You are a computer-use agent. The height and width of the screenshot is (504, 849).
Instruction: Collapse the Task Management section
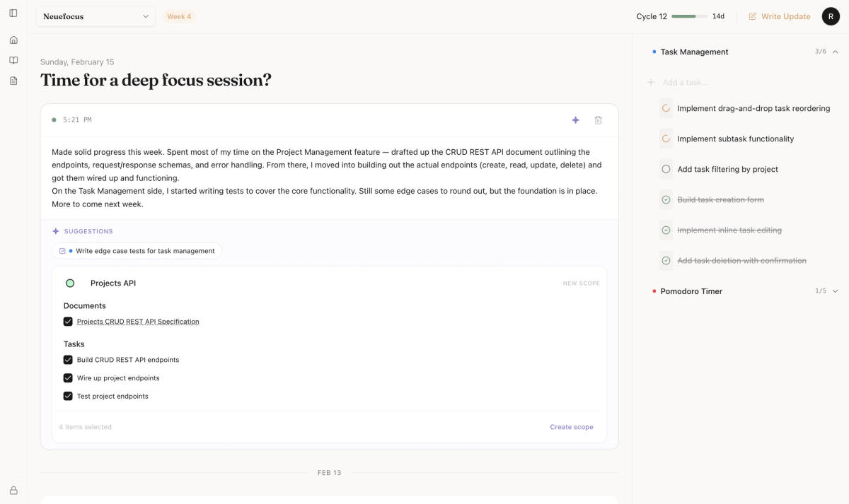[835, 52]
